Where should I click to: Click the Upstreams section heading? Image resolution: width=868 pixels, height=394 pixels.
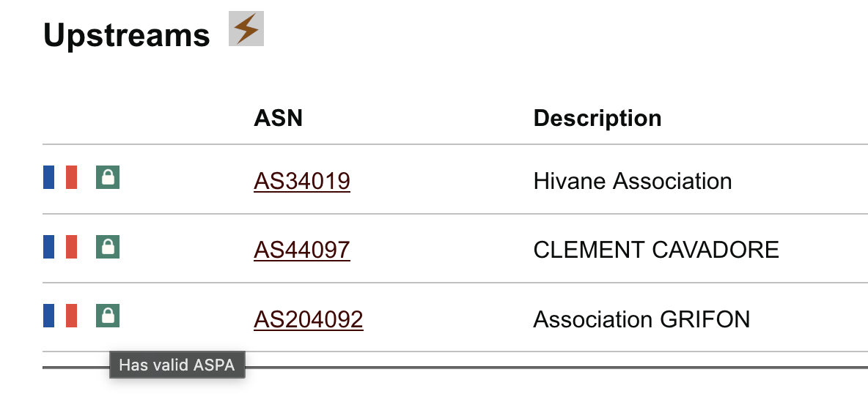(127, 35)
